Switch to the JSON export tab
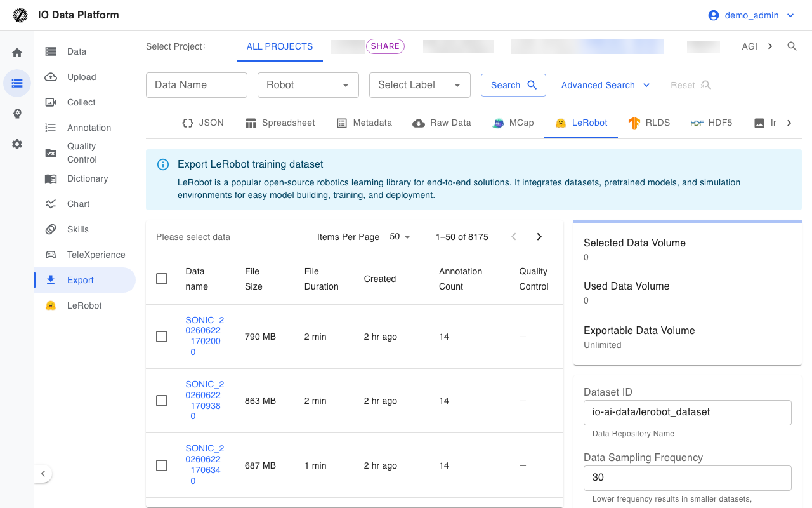The height and width of the screenshot is (508, 812). tap(203, 123)
